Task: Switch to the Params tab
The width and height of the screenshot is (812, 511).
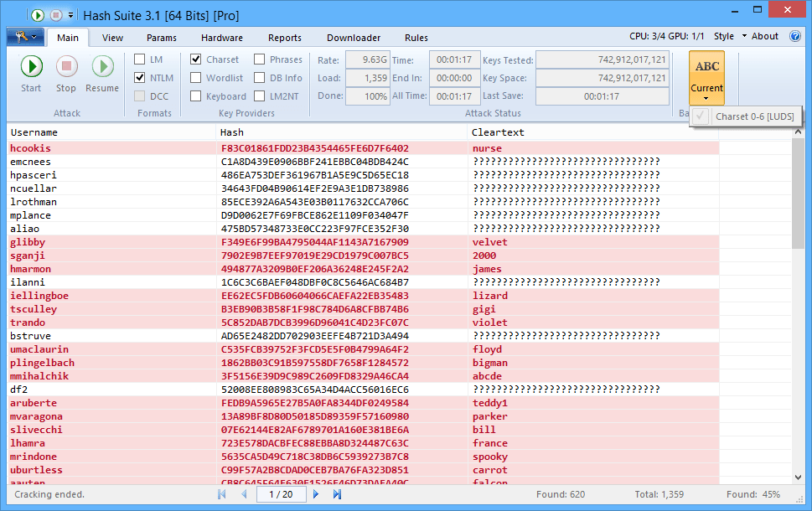Action: coord(162,38)
